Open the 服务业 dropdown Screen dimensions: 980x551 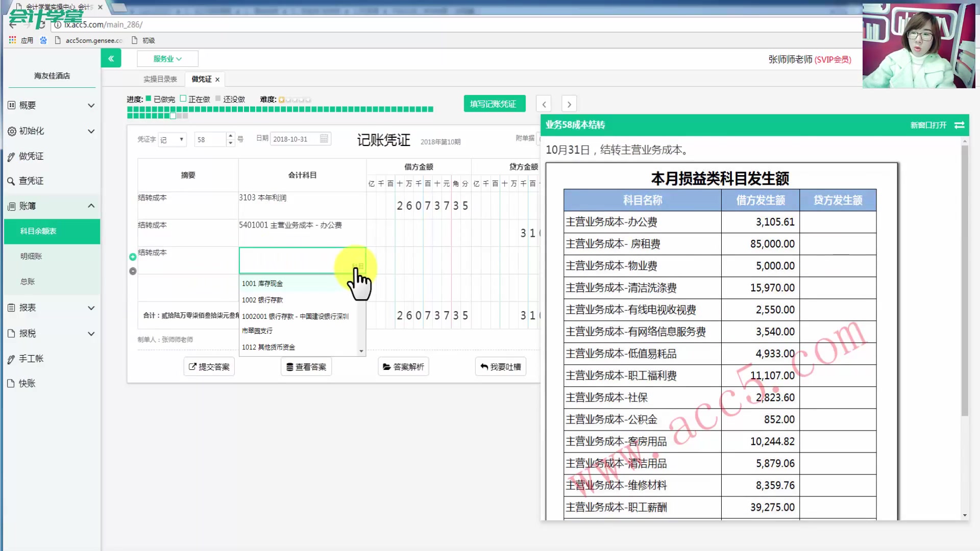167,58
